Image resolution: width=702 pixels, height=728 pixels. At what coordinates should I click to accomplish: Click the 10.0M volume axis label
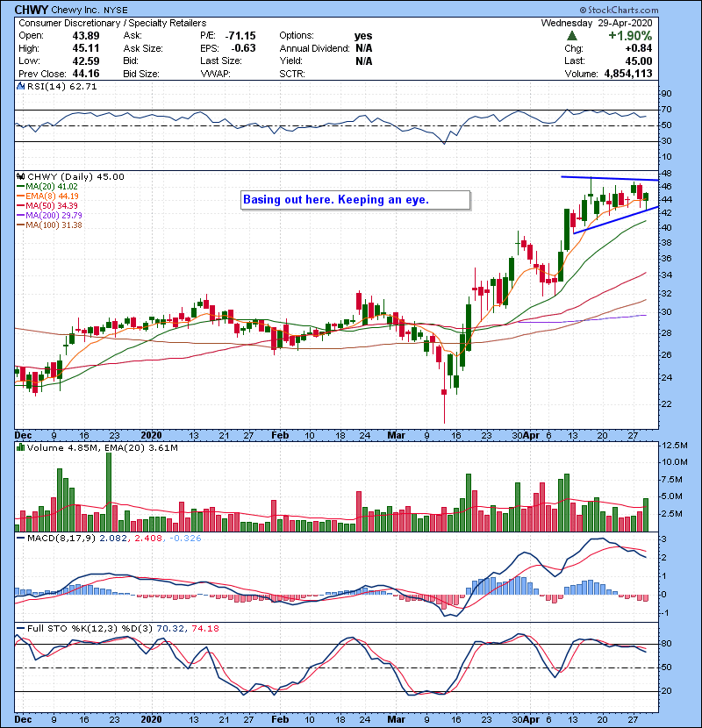coord(675,462)
